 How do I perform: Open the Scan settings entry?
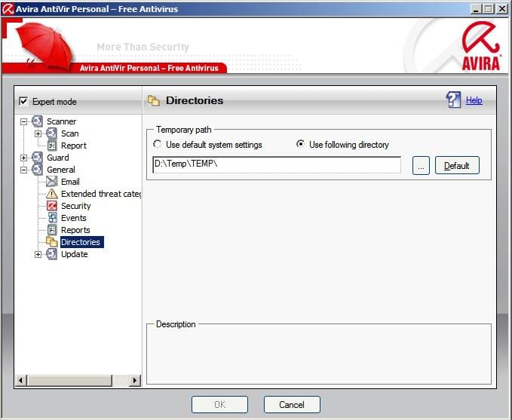(x=70, y=133)
